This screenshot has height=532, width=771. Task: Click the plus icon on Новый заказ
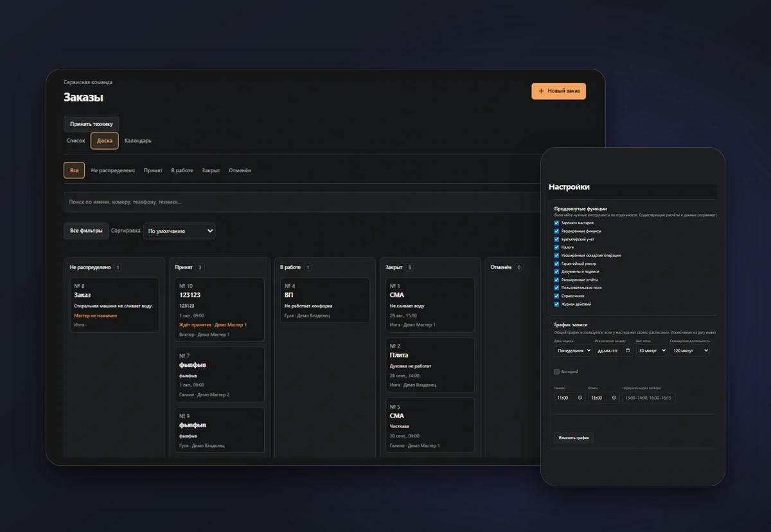(541, 91)
